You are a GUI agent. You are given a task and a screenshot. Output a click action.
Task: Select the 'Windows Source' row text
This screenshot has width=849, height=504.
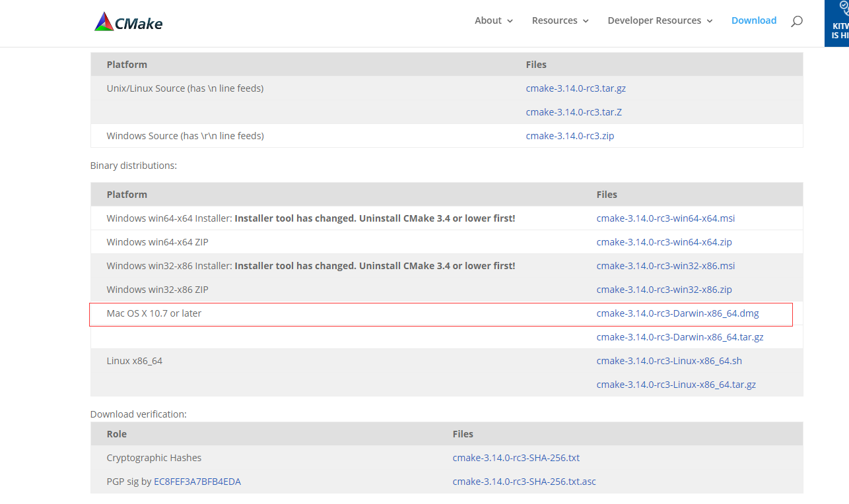point(185,136)
